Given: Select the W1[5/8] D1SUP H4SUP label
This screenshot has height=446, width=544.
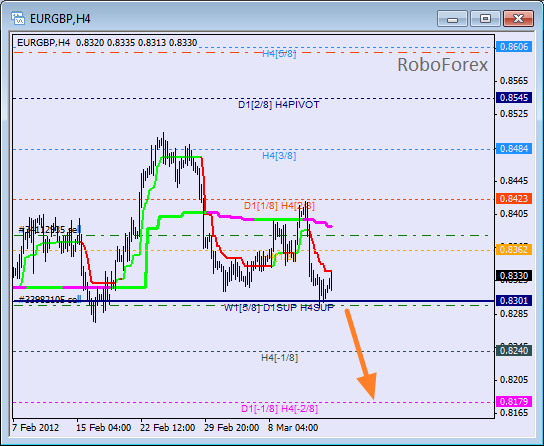Looking at the screenshot, I should click(x=279, y=308).
